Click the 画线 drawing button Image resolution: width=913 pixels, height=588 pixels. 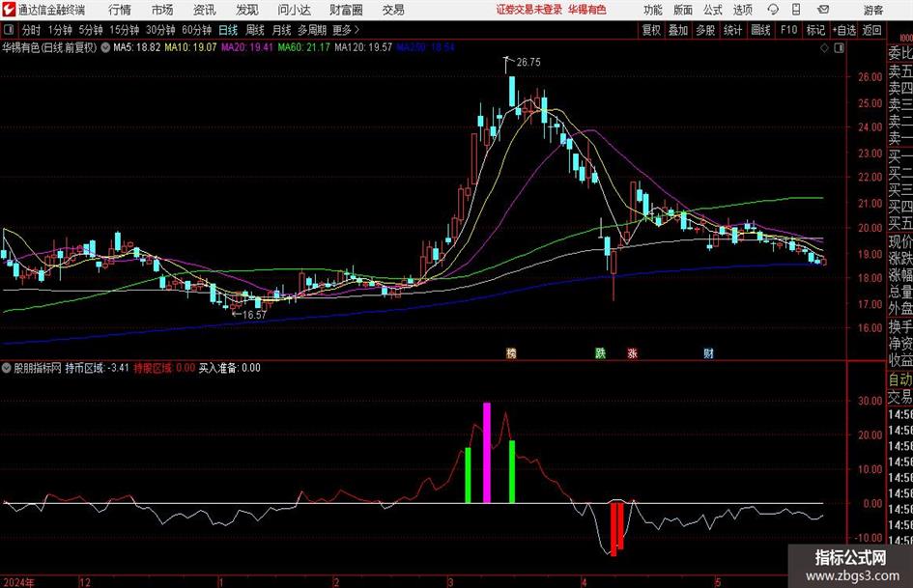tap(760, 30)
